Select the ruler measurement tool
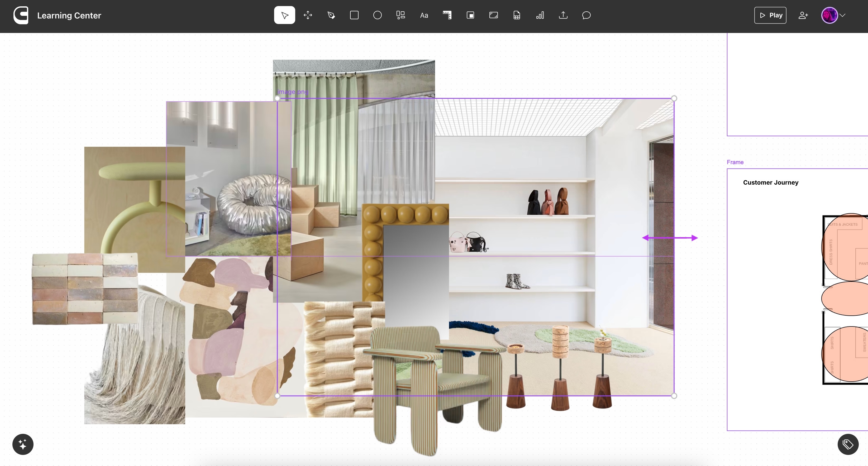The image size is (868, 466). 447,15
